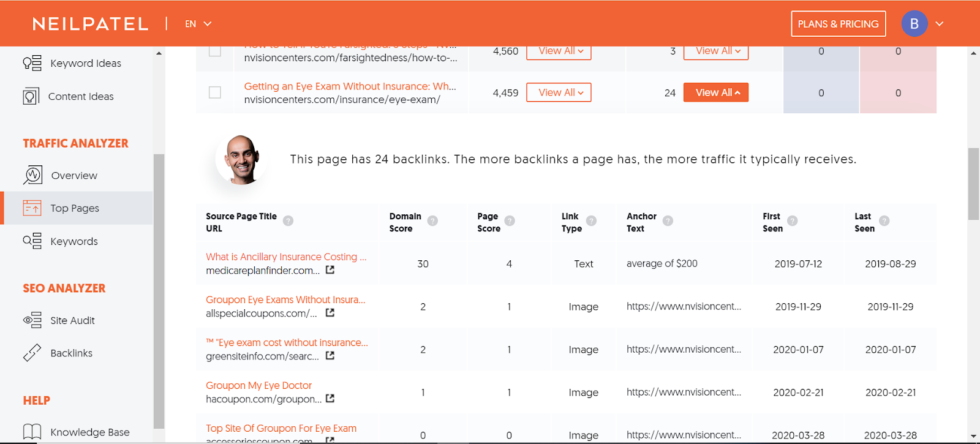The width and height of the screenshot is (980, 444).
Task: Open Knowledge Base in Help section
Action: tap(90, 432)
